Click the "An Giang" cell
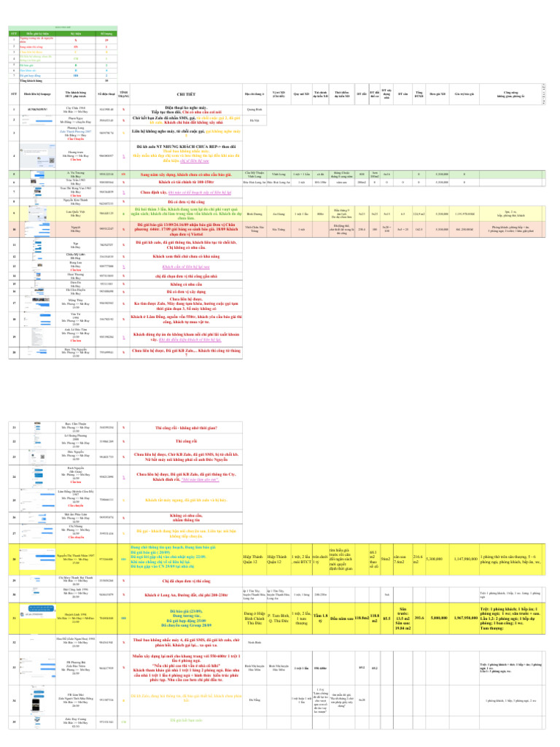 coord(279,214)
